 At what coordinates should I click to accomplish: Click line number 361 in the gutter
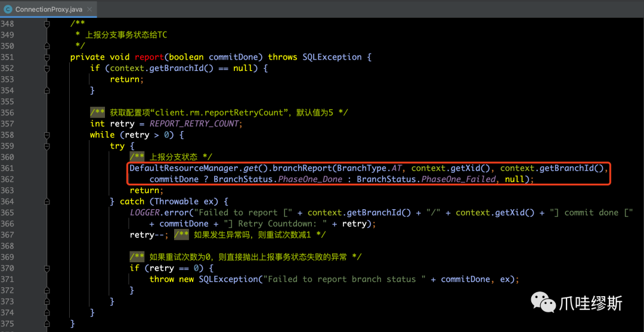7,168
